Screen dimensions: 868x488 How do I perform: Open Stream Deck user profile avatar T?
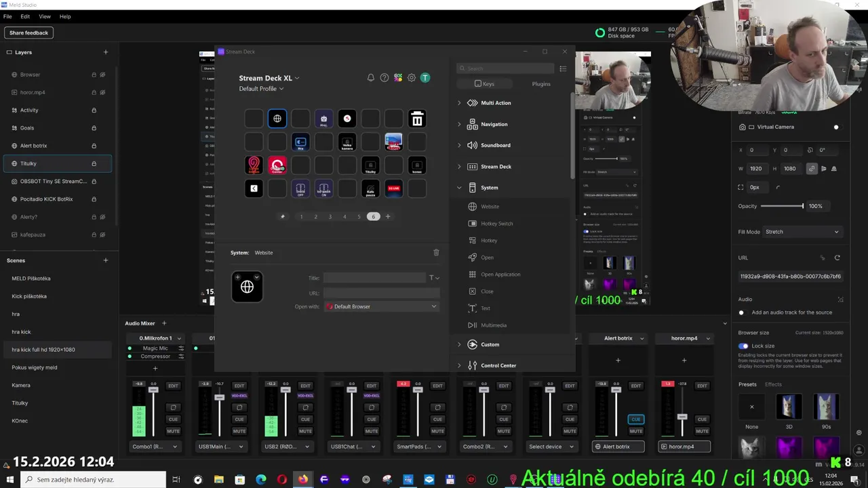[x=425, y=78]
